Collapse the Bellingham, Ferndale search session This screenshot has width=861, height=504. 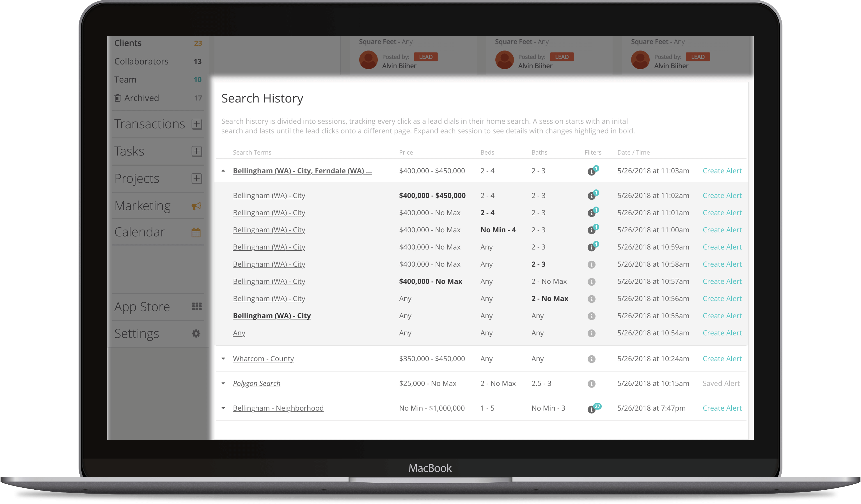click(223, 171)
